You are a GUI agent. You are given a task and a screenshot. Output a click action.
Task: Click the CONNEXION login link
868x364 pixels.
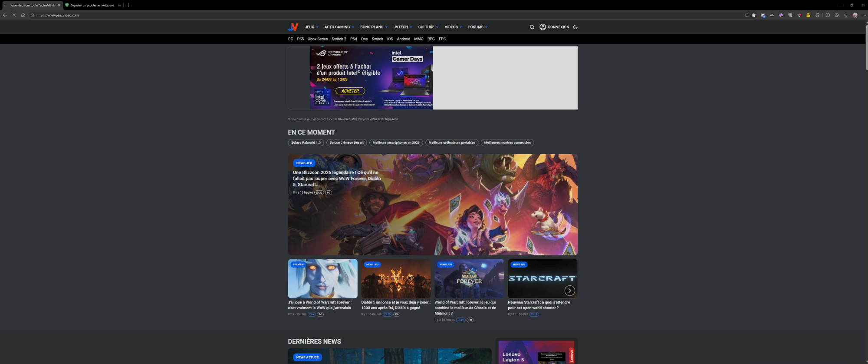558,27
